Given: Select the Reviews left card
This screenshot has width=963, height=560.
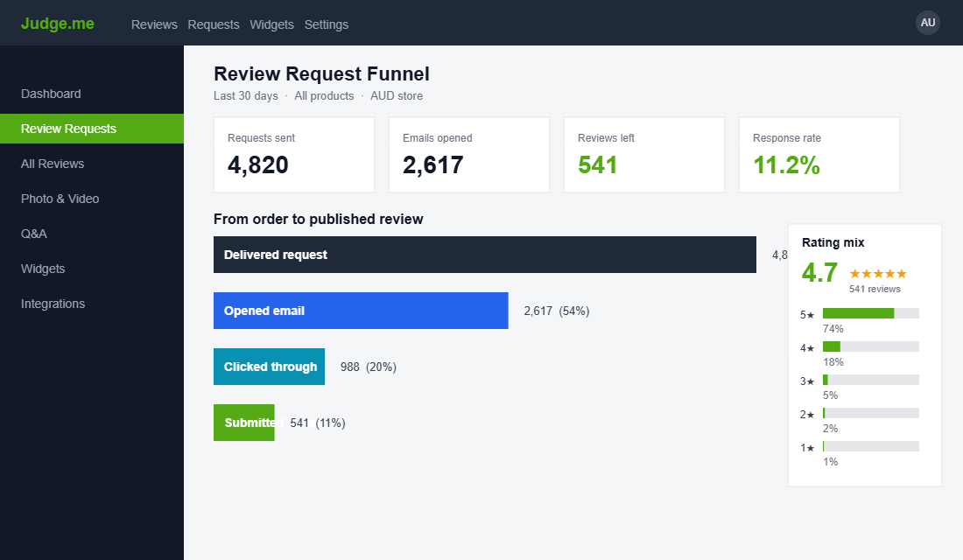Looking at the screenshot, I should click(644, 155).
